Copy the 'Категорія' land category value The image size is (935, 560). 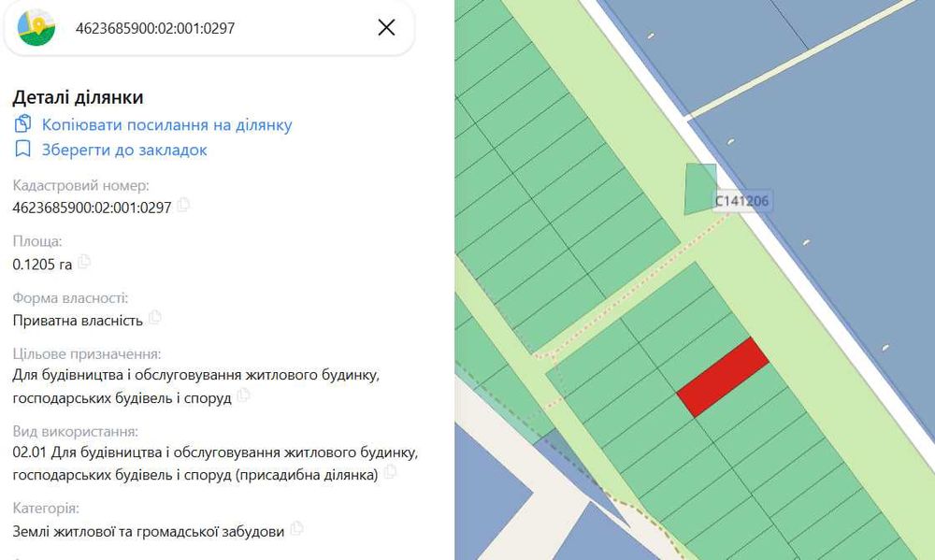tap(296, 528)
